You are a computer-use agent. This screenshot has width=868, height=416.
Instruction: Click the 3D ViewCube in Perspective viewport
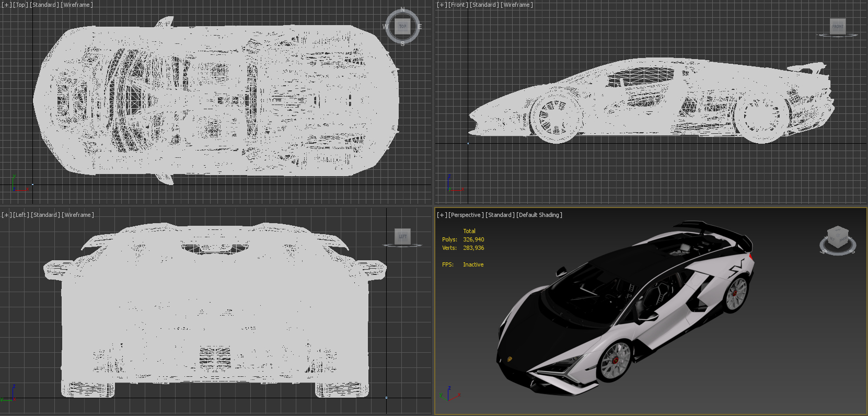838,237
